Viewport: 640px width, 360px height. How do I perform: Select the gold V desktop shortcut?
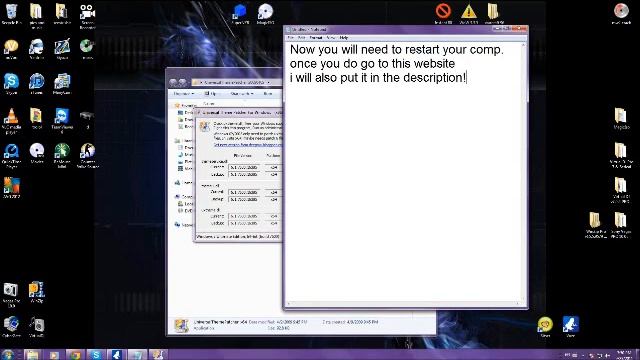click(x=11, y=49)
